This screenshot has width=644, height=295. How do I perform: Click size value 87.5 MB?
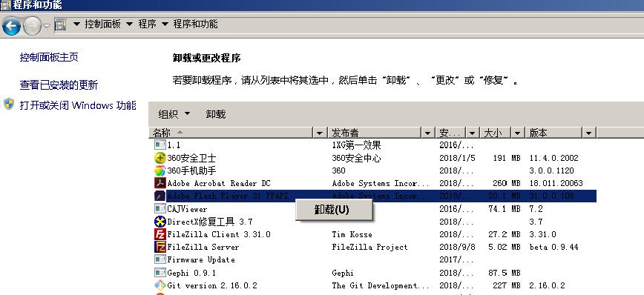coord(504,273)
